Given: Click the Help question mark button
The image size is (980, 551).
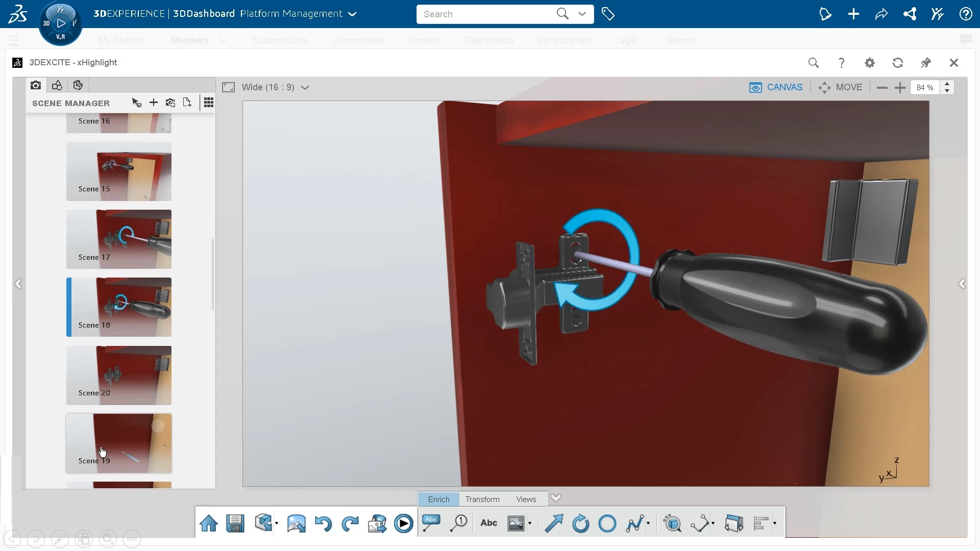Looking at the screenshot, I should (x=842, y=62).
